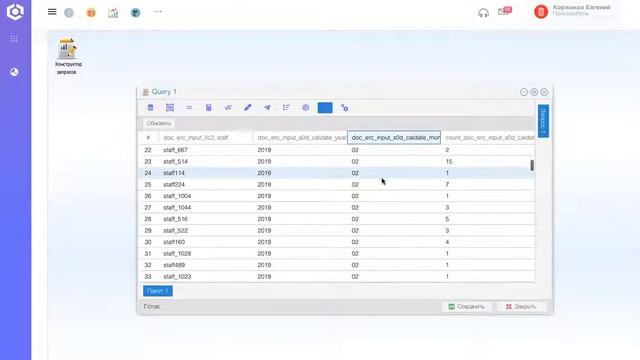Switch to the Пакет 1 tab

click(x=158, y=291)
